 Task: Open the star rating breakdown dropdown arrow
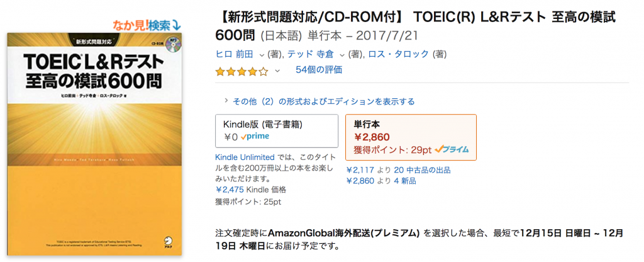(277, 71)
